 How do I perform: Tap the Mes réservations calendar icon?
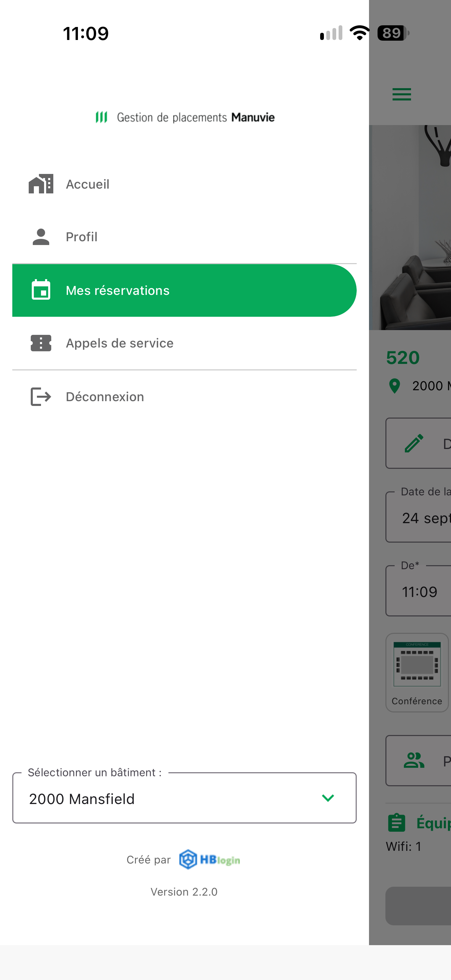point(41,290)
